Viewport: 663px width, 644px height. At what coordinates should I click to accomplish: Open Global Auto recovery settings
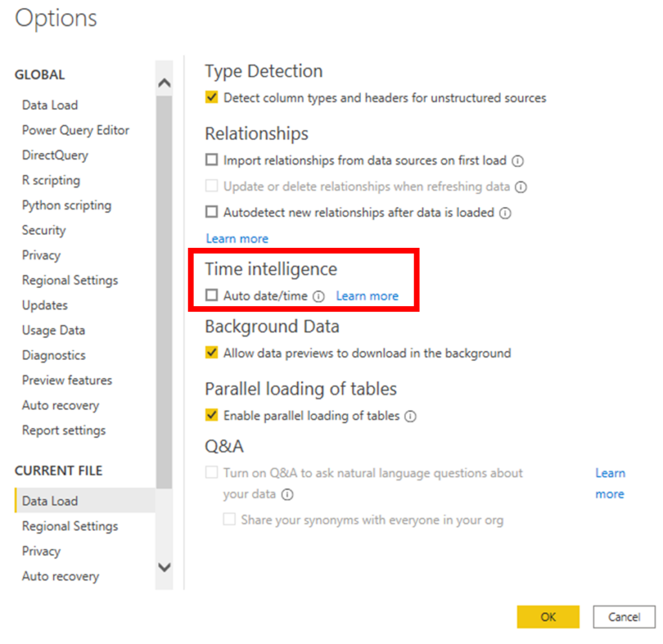pos(60,405)
